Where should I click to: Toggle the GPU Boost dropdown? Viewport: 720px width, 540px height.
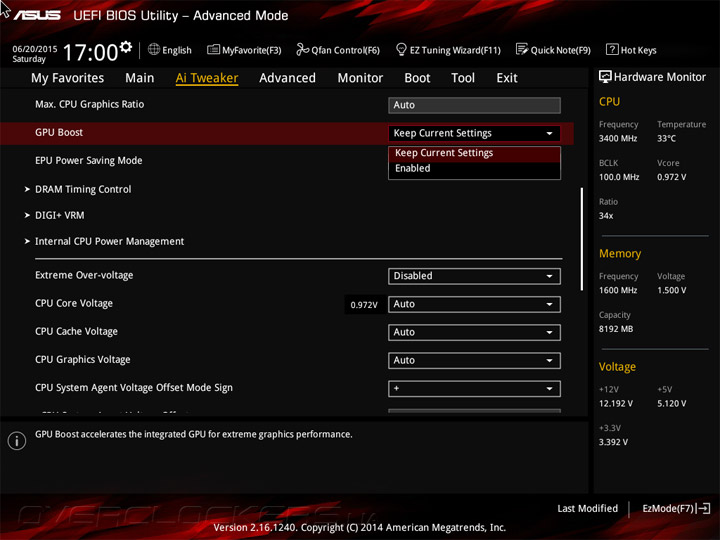(474, 133)
